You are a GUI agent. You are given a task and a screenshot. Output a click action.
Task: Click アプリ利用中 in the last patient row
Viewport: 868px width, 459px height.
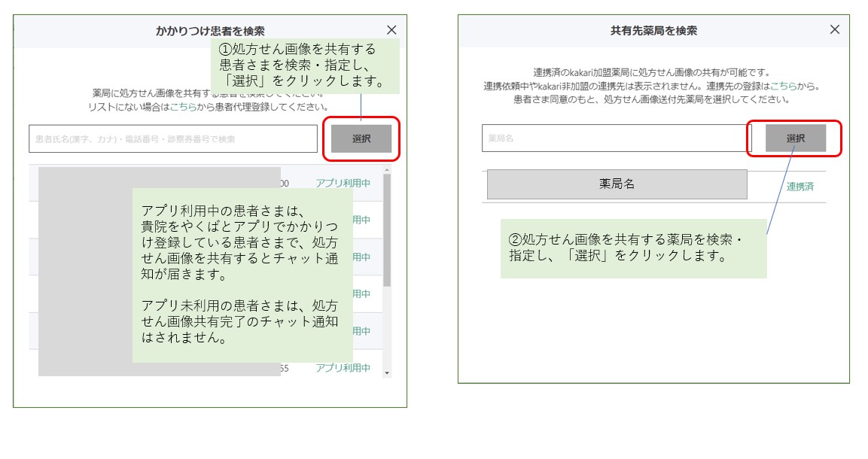point(343,368)
